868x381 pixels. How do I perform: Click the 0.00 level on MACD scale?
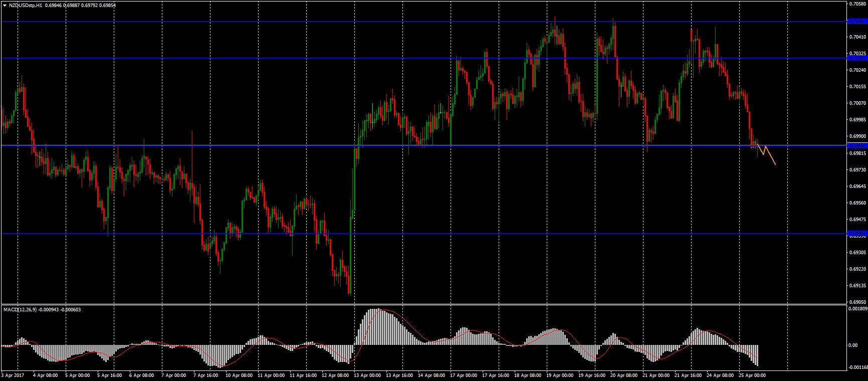point(852,345)
